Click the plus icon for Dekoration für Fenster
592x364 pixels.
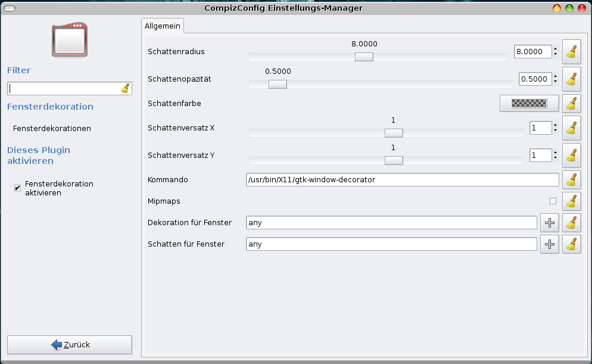click(549, 223)
